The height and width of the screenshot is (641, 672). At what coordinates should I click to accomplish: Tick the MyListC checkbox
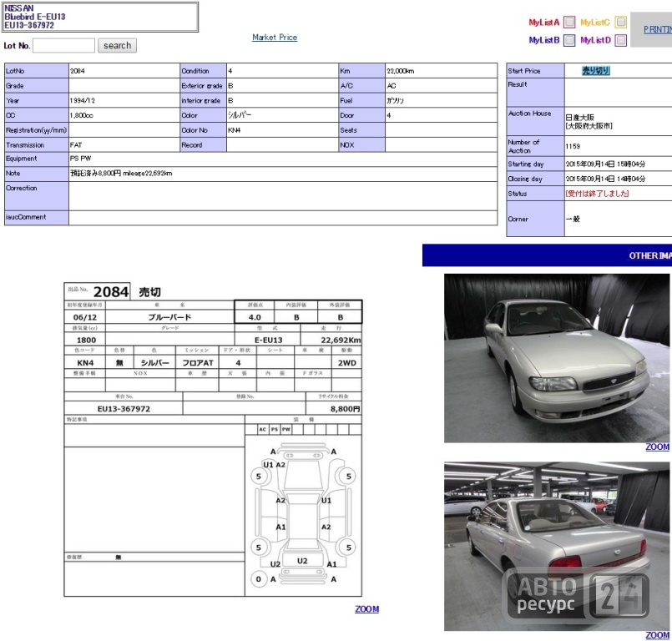tap(620, 22)
